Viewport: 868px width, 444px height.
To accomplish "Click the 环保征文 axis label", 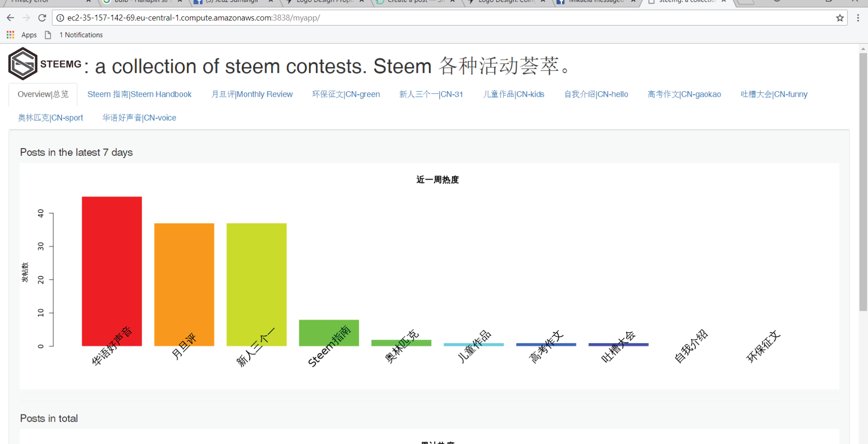I will [763, 346].
